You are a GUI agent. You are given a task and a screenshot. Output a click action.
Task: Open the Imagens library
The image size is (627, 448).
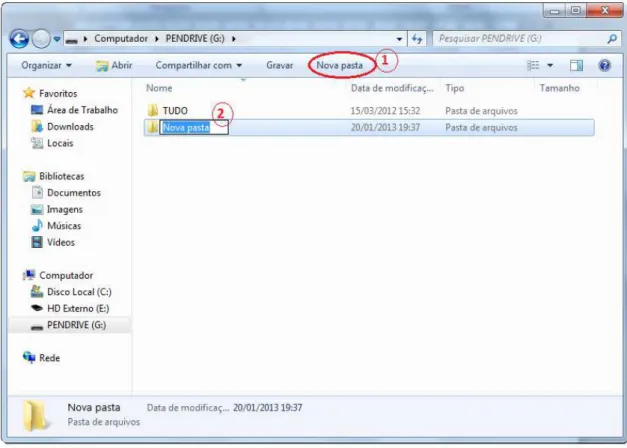tap(65, 210)
